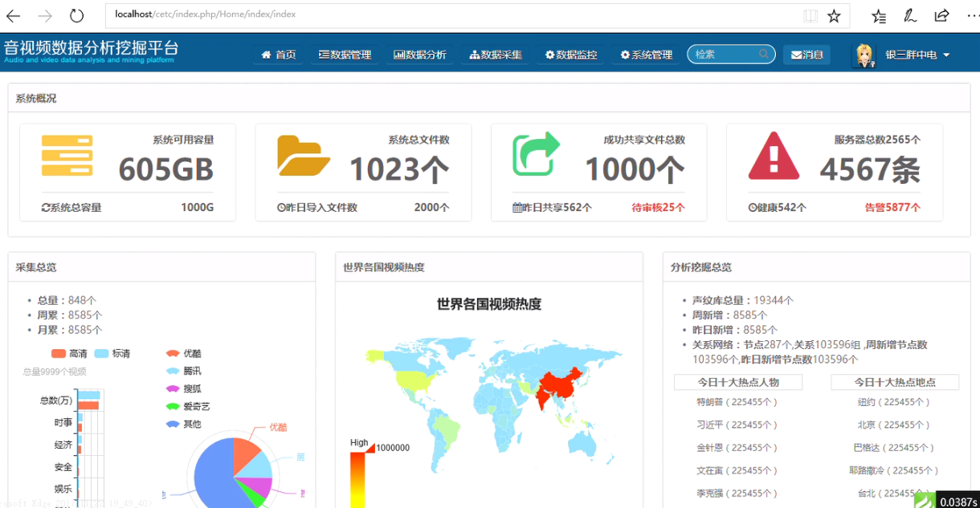Click the green share arrow icon
Viewport: 980px width, 508px height.
(x=536, y=153)
